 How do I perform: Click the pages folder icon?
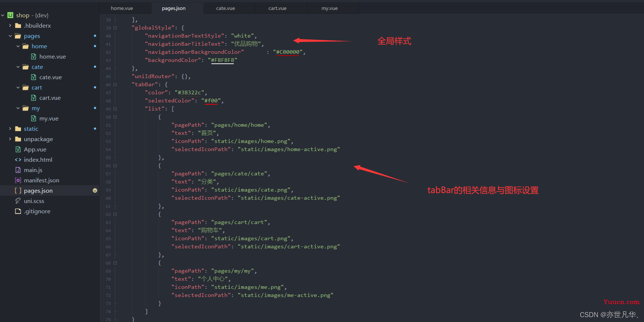point(18,36)
